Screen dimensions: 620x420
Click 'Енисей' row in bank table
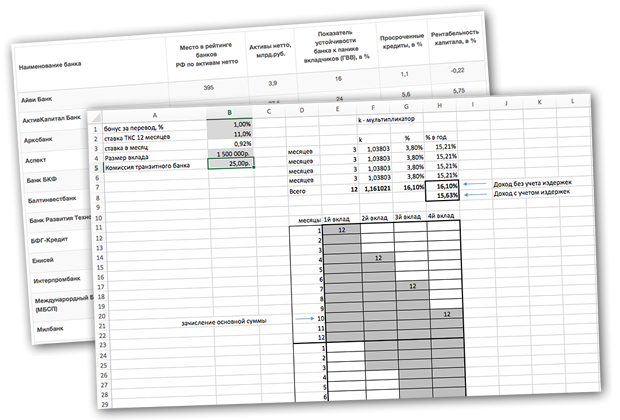point(43,260)
